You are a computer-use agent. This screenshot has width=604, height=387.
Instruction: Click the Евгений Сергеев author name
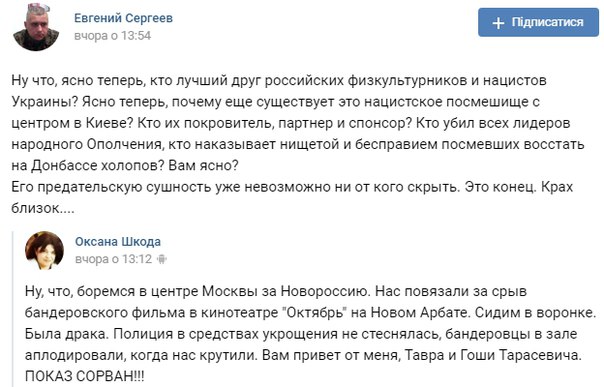123,18
